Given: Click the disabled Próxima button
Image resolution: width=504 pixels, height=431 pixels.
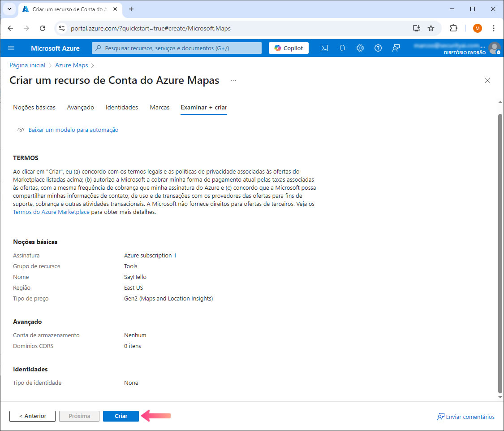Looking at the screenshot, I should point(79,416).
